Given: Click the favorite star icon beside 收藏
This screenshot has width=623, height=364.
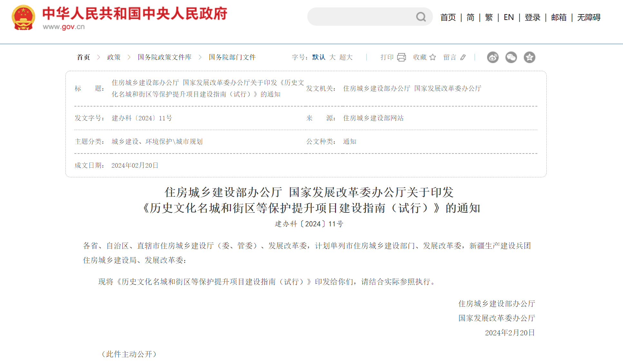Looking at the screenshot, I should [433, 57].
